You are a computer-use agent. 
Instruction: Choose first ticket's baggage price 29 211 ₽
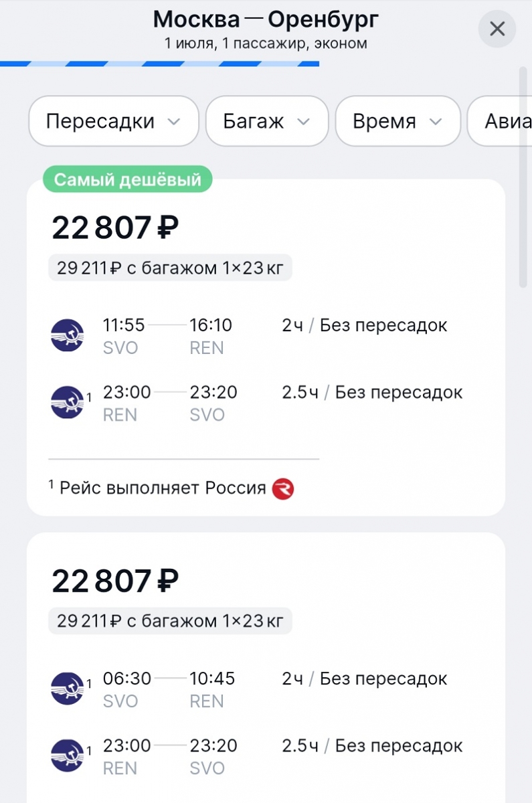pos(170,268)
